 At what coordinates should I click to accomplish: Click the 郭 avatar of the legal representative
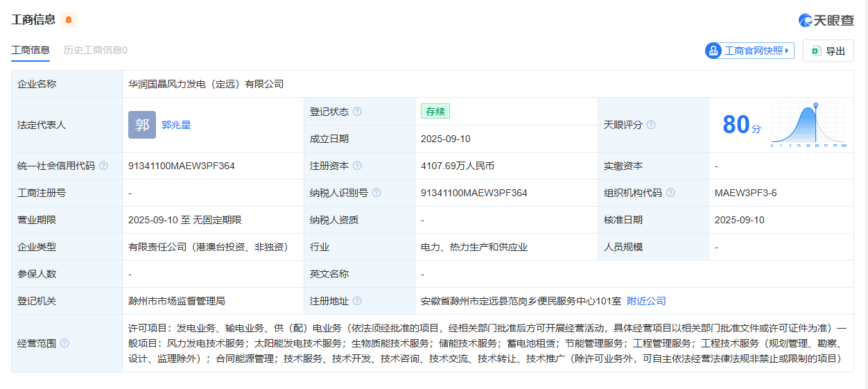pos(142,125)
